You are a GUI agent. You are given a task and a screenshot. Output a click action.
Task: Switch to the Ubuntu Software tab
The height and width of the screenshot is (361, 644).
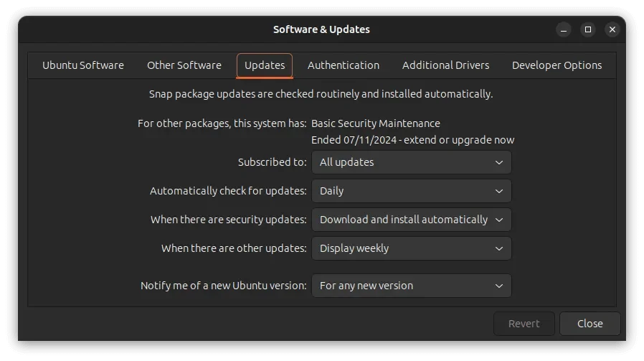(x=83, y=65)
